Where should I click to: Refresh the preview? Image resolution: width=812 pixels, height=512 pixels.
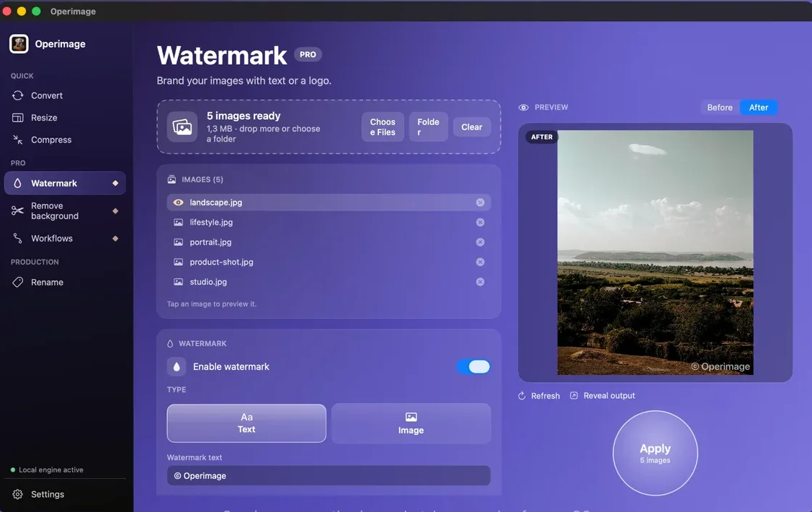539,396
